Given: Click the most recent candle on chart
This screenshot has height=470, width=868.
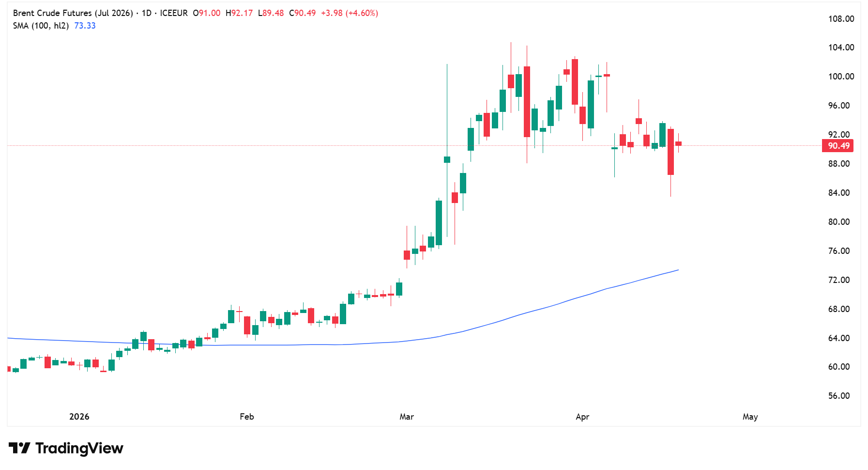Looking at the screenshot, I should tap(678, 143).
